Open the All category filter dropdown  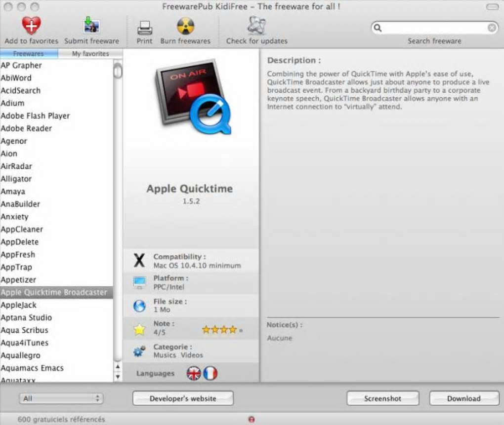(61, 398)
